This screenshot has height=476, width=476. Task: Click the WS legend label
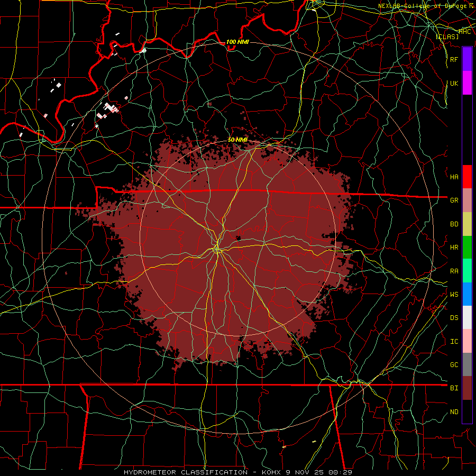click(x=454, y=295)
